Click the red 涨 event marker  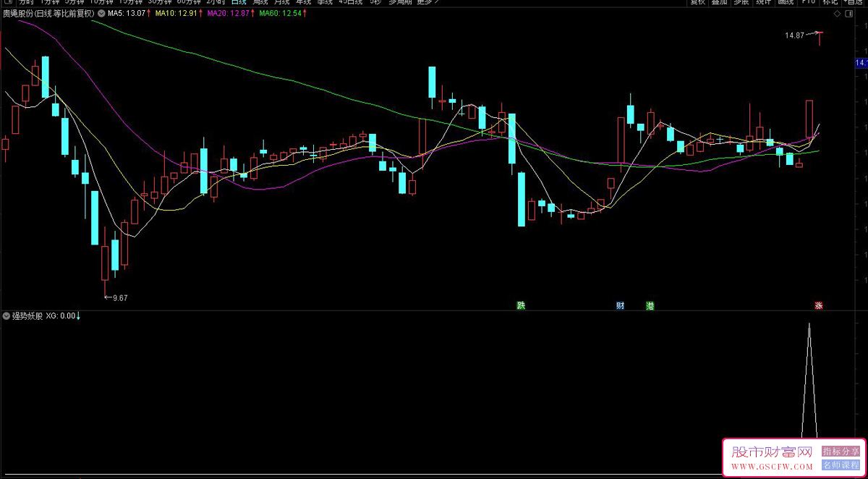819,305
